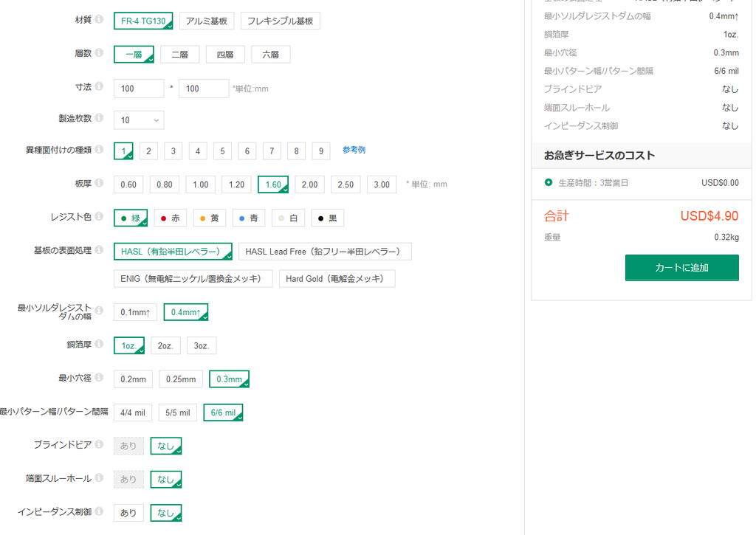Click the info icon beside 層数
Image resolution: width=756 pixels, height=535 pixels.
pyautogui.click(x=101, y=54)
